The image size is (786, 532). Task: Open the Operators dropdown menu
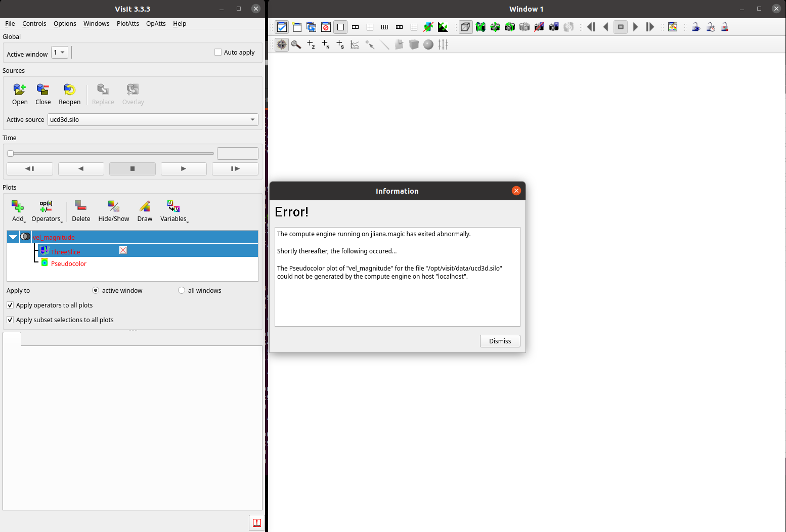coord(47,211)
